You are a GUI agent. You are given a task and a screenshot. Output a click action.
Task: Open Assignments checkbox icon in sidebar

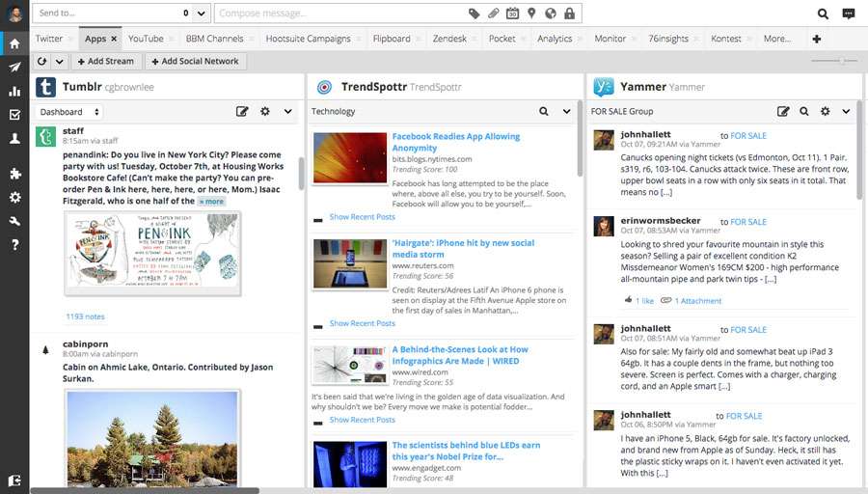tap(14, 115)
